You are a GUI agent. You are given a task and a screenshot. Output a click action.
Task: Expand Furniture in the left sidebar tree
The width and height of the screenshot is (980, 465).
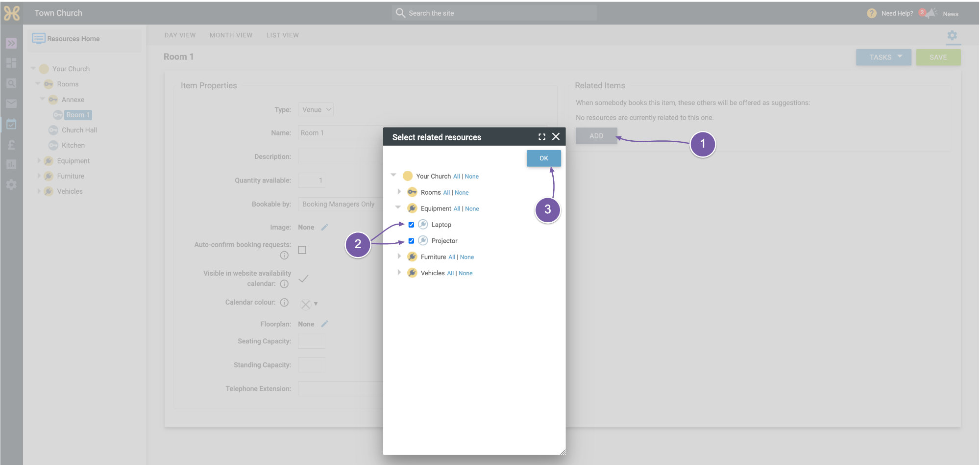click(39, 176)
